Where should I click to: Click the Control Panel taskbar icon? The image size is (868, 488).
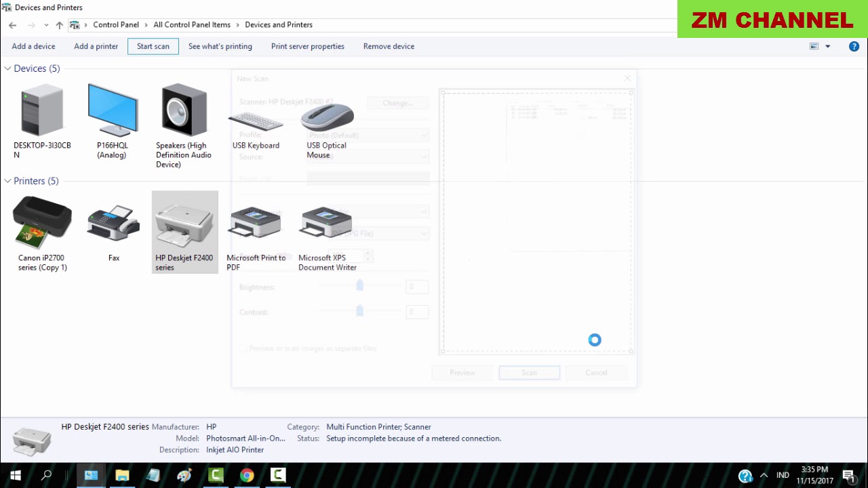tap(91, 475)
